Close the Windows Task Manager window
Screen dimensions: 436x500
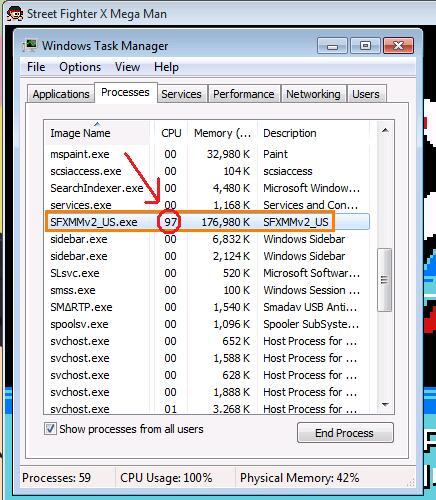[398, 46]
